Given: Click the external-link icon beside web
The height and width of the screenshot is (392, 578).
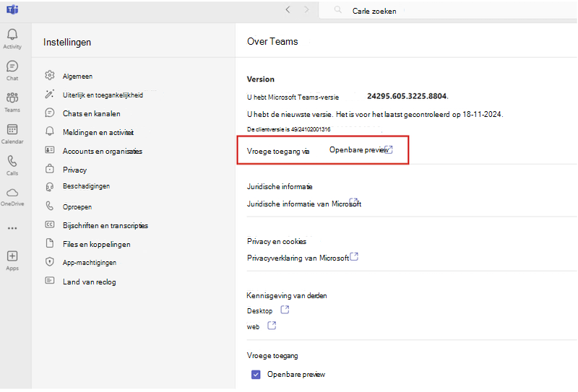Looking at the screenshot, I should pos(272,326).
